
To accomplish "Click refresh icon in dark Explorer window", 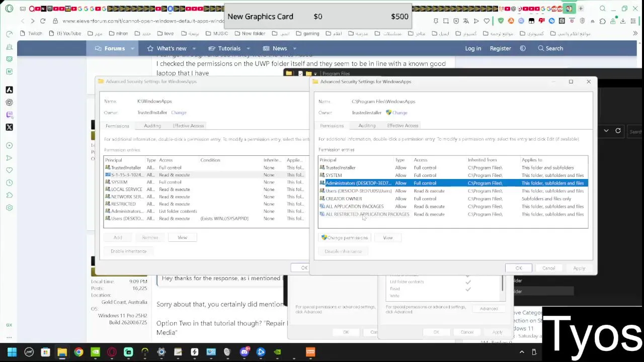I will point(618,131).
